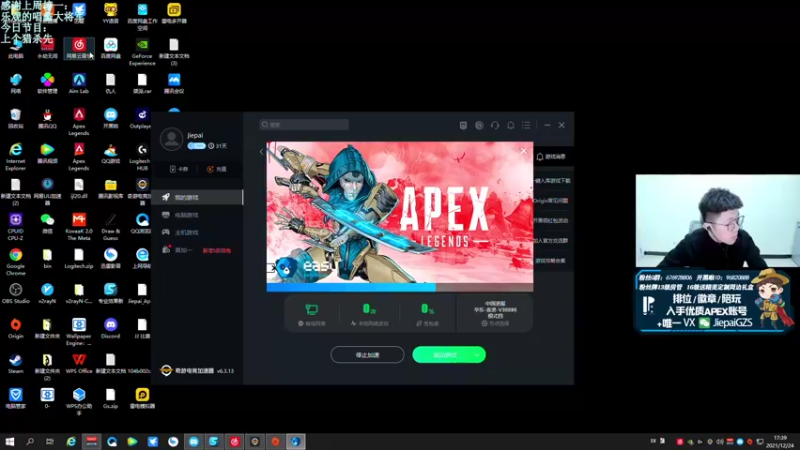Click the stop acceleration outlined button
Screen dimensions: 800x450
click(x=367, y=355)
